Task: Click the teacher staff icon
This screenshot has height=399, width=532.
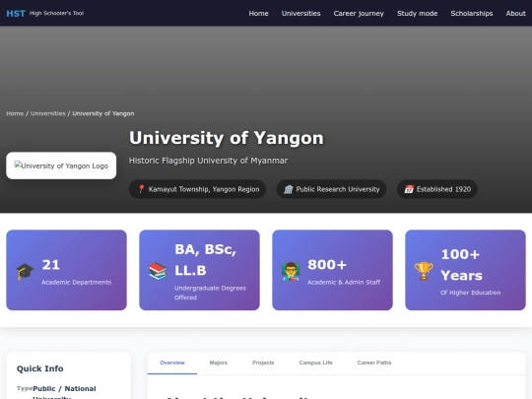Action: point(291,272)
